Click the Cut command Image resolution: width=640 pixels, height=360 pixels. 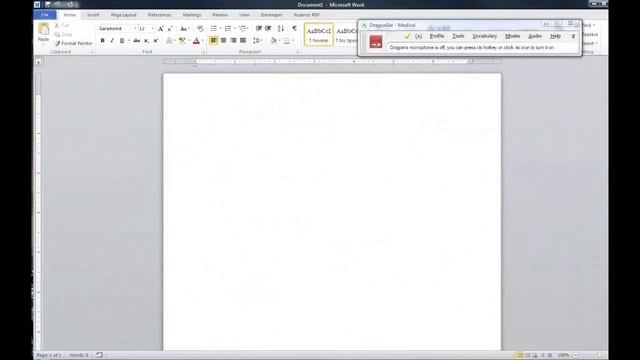[x=62, y=25]
